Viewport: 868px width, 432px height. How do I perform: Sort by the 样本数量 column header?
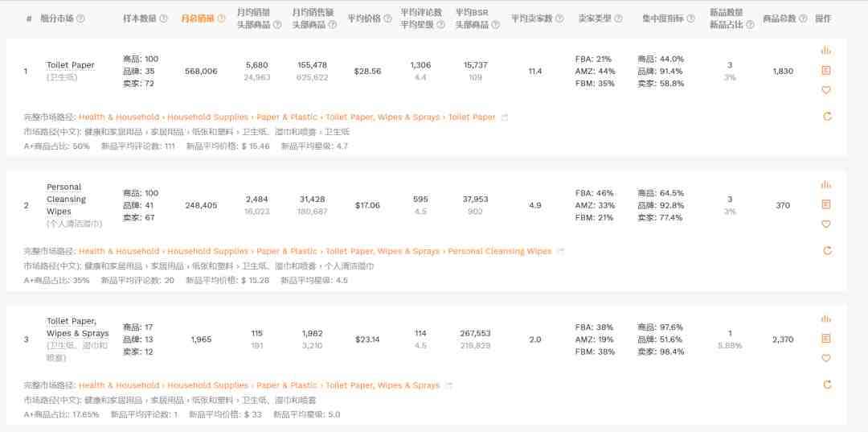[x=140, y=19]
